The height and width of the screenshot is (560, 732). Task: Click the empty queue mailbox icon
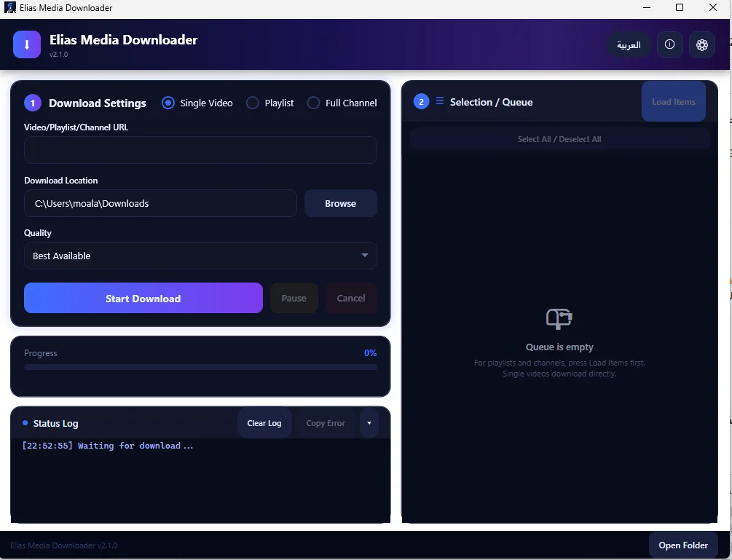point(559,319)
